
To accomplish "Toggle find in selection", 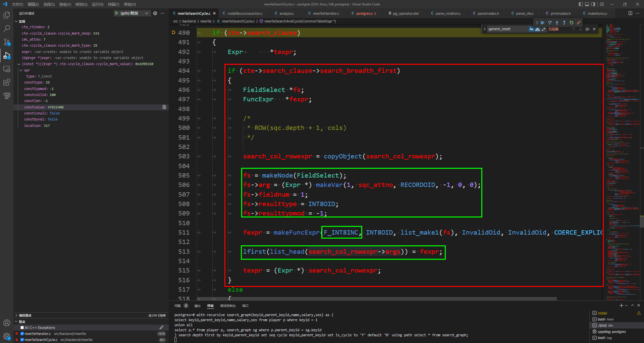I will (587, 29).
